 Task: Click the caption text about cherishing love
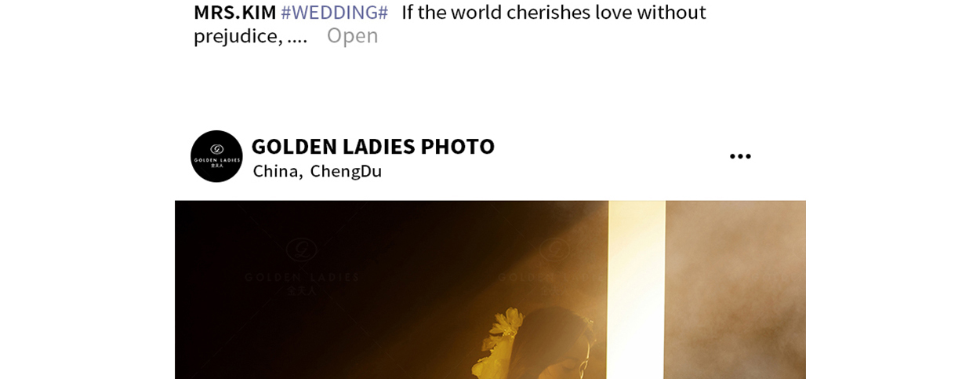coord(554,12)
